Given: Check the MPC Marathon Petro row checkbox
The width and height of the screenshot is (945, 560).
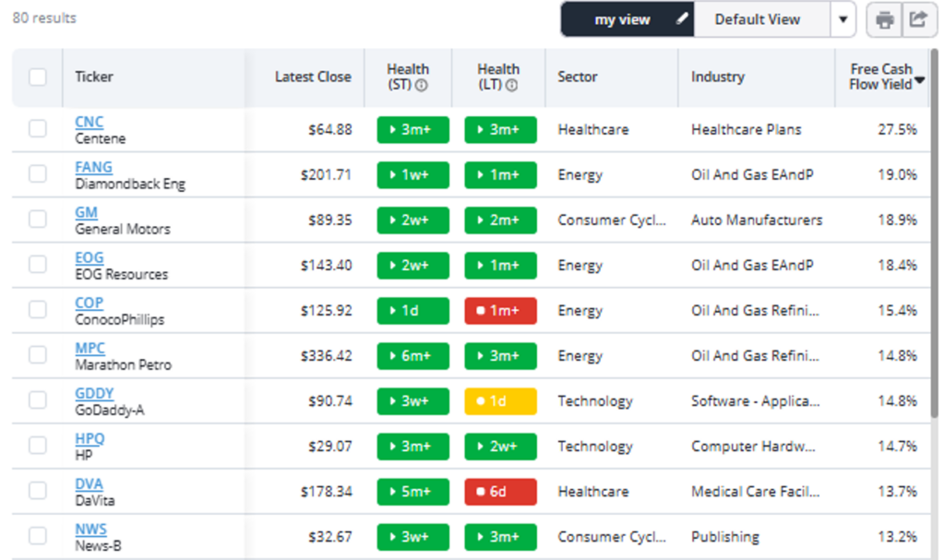Looking at the screenshot, I should [x=37, y=354].
